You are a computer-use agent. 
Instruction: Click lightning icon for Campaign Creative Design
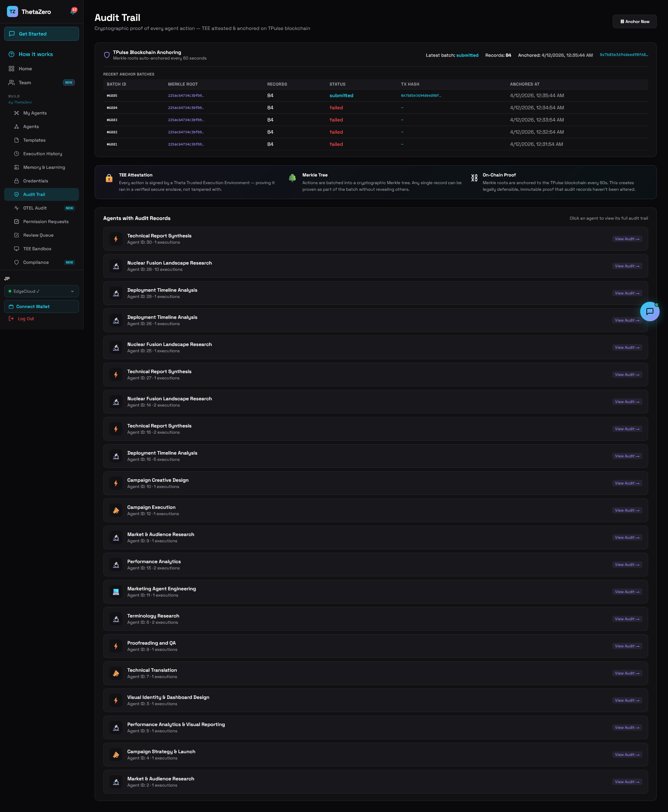[x=116, y=483]
